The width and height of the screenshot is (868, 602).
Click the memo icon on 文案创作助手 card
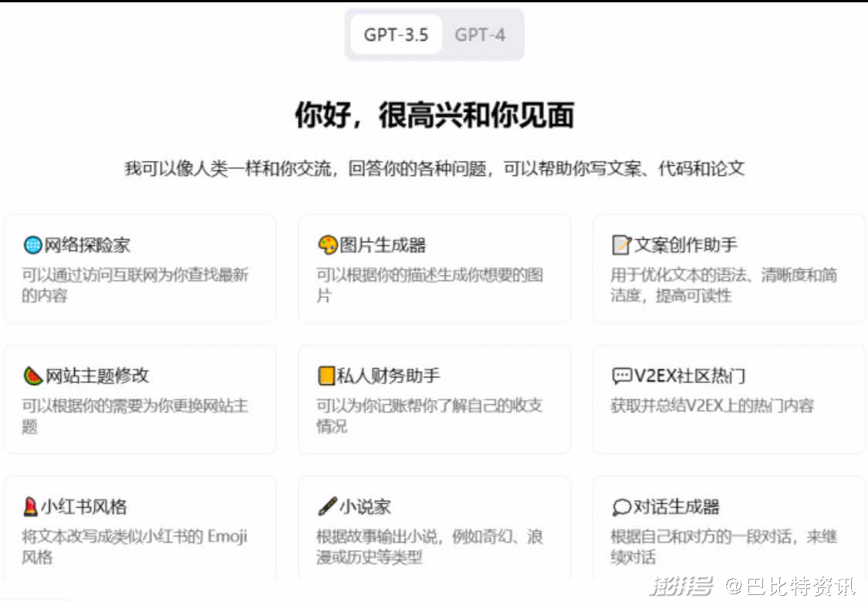tap(621, 245)
